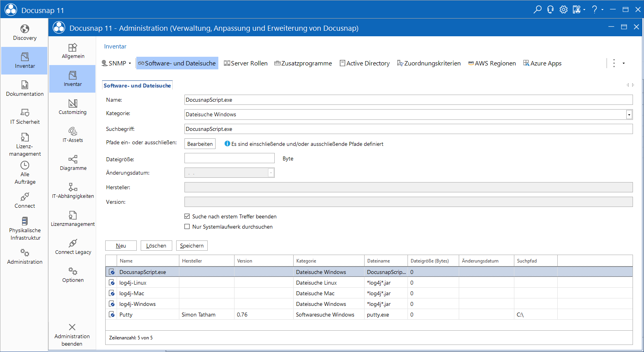This screenshot has width=644, height=352.
Task: Switch to the Server Rollen tab
Action: point(246,63)
